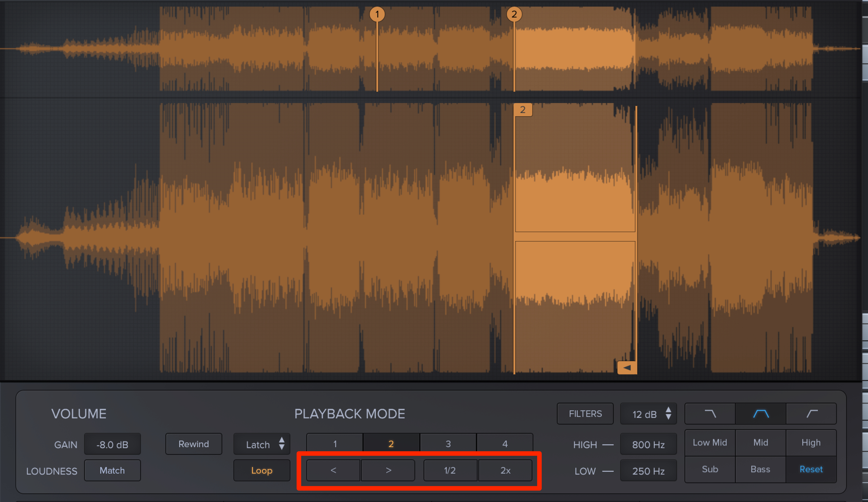The image size is (868, 502).
Task: Move loop region backward with < button
Action: pyautogui.click(x=333, y=470)
